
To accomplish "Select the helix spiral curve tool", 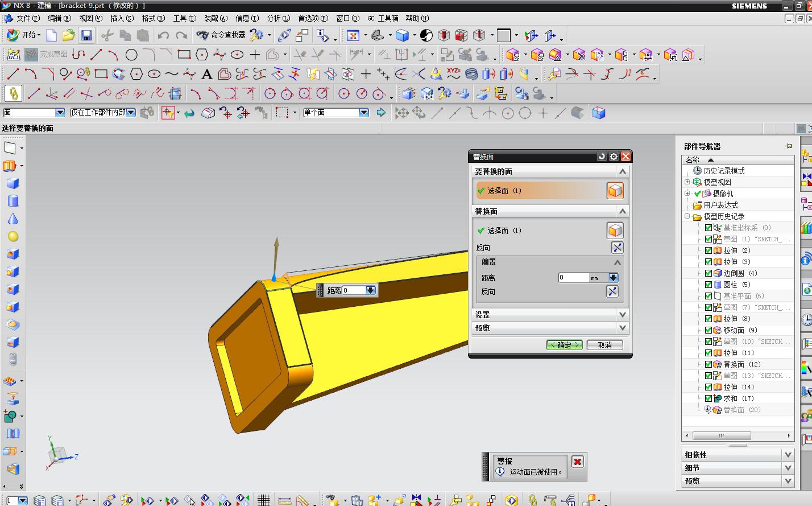I will 471,74.
